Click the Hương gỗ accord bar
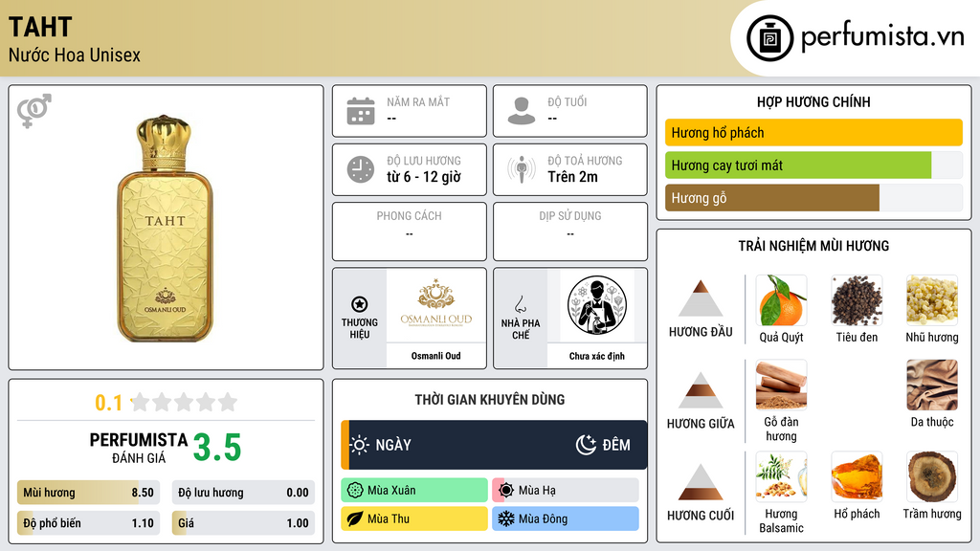This screenshot has width=980, height=551. pyautogui.click(x=813, y=197)
